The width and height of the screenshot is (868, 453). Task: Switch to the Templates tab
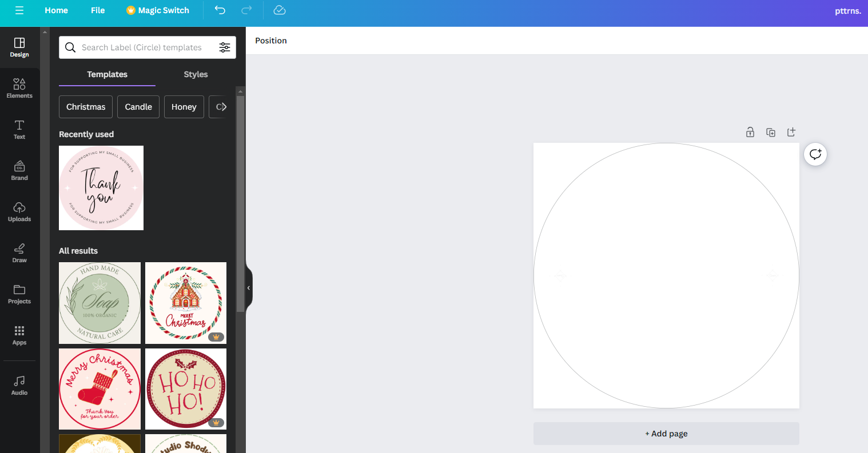click(107, 74)
